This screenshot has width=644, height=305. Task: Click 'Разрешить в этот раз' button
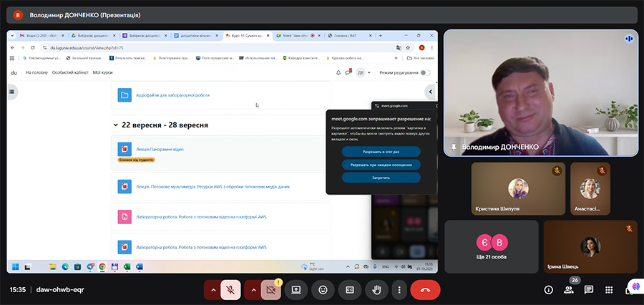[x=381, y=152]
